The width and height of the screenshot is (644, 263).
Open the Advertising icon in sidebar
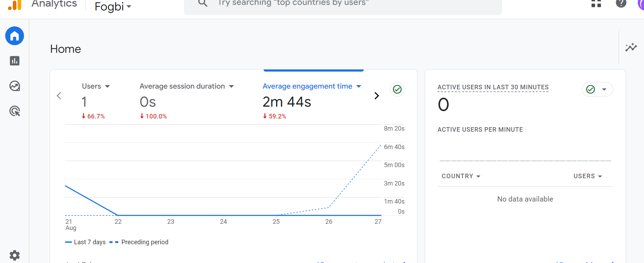click(x=15, y=111)
